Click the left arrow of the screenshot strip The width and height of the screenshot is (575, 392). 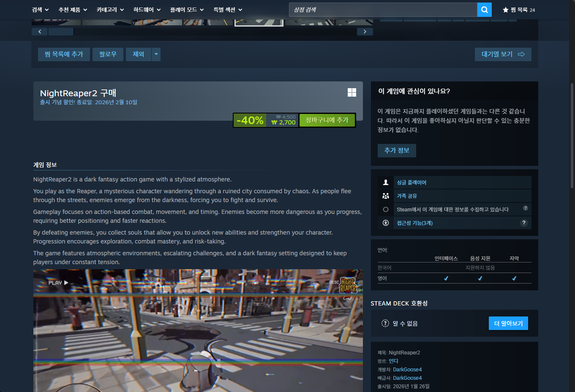(40, 32)
